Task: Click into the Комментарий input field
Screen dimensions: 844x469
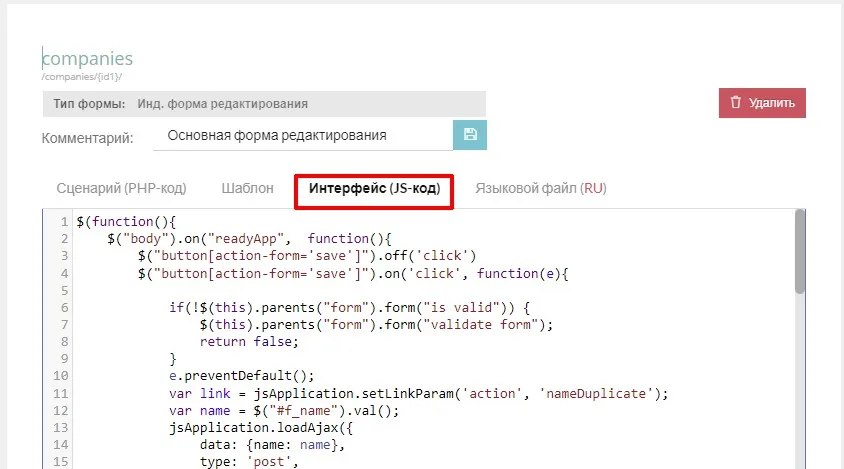Action: coord(300,136)
